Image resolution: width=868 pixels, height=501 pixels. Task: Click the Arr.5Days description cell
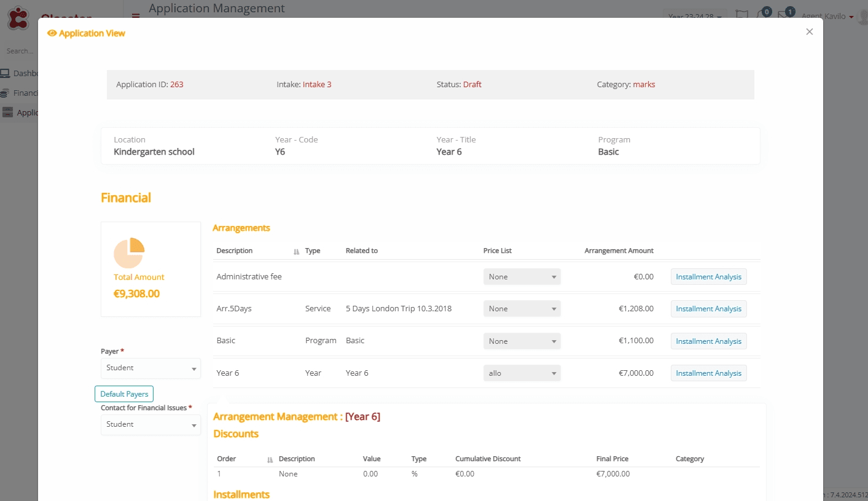tap(234, 309)
